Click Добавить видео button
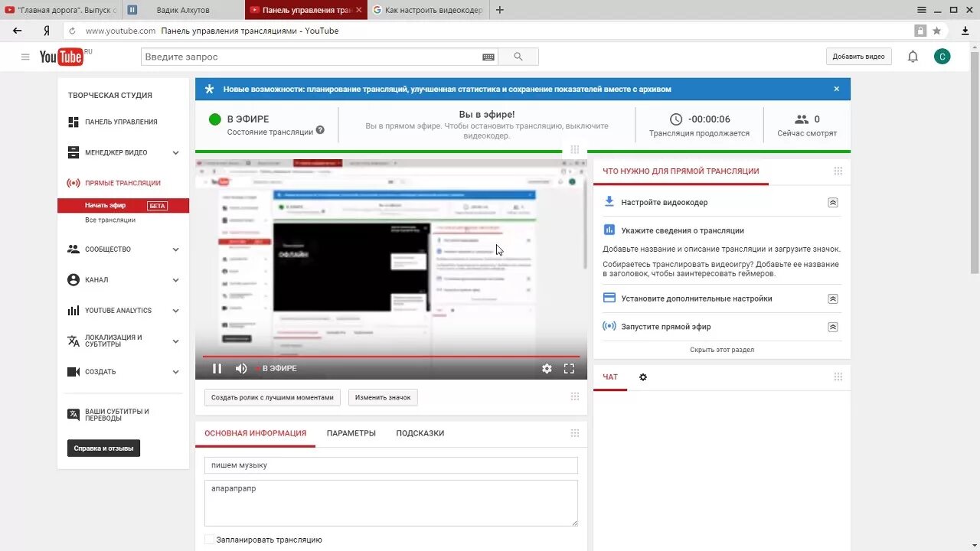The image size is (980, 551). (x=858, y=57)
